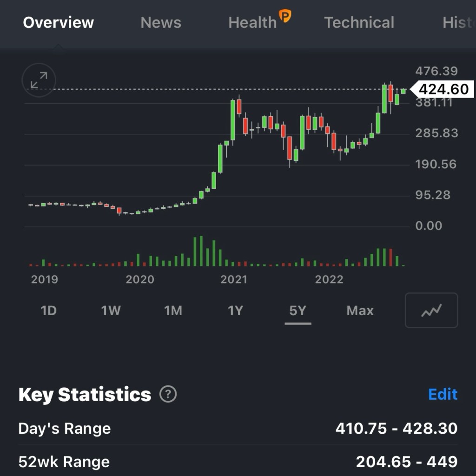Select the 1D chart timeframe
Screen dimensions: 476x476
[48, 311]
